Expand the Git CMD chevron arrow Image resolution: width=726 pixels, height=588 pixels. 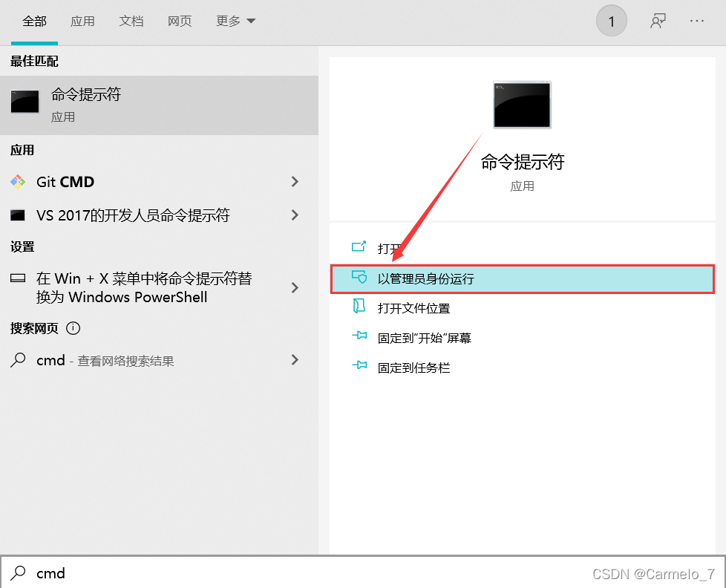pyautogui.click(x=295, y=182)
